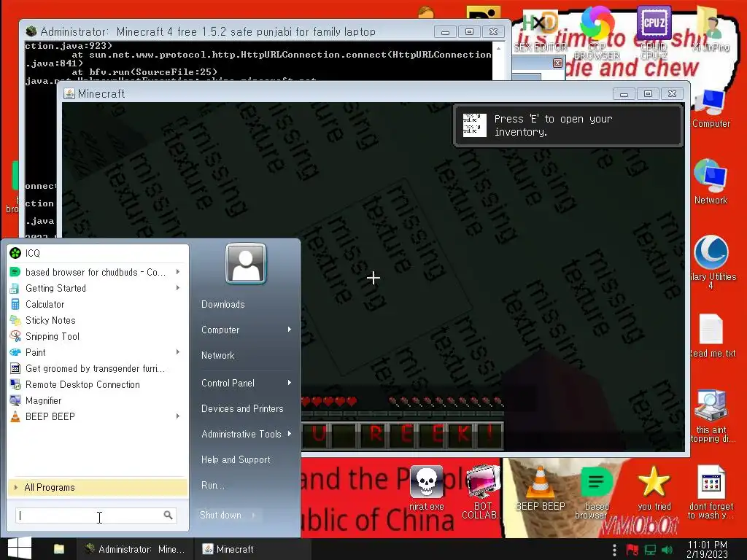
Task: Open Network from Start menu right pane
Action: click(217, 355)
